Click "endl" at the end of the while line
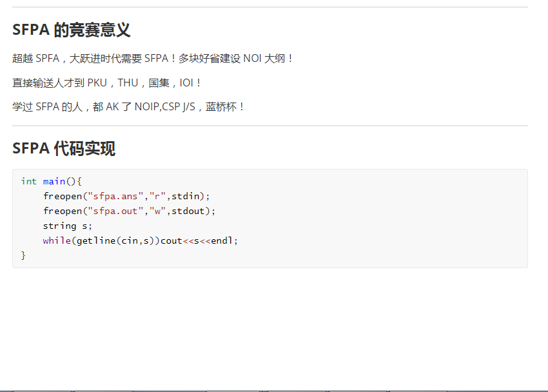This screenshot has width=548, height=392. pos(222,240)
